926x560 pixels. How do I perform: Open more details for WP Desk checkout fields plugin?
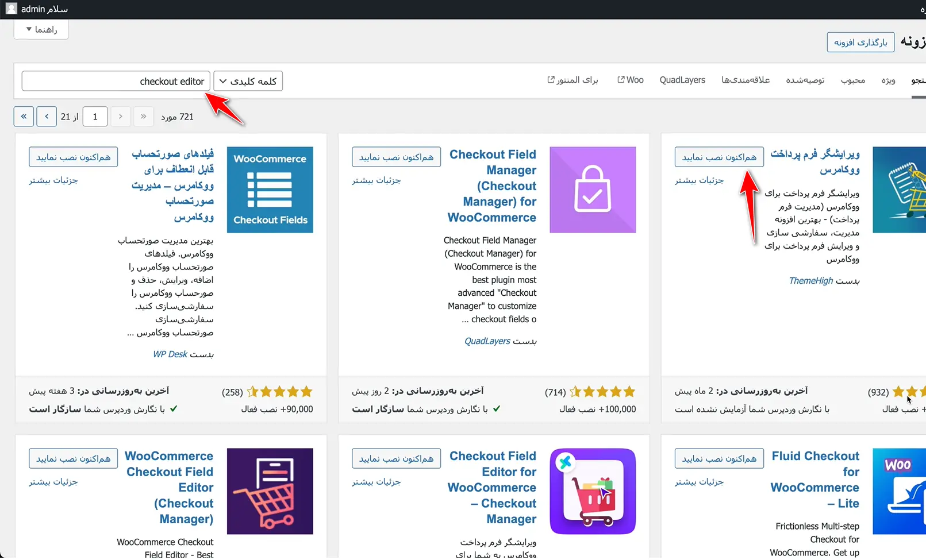coord(53,180)
